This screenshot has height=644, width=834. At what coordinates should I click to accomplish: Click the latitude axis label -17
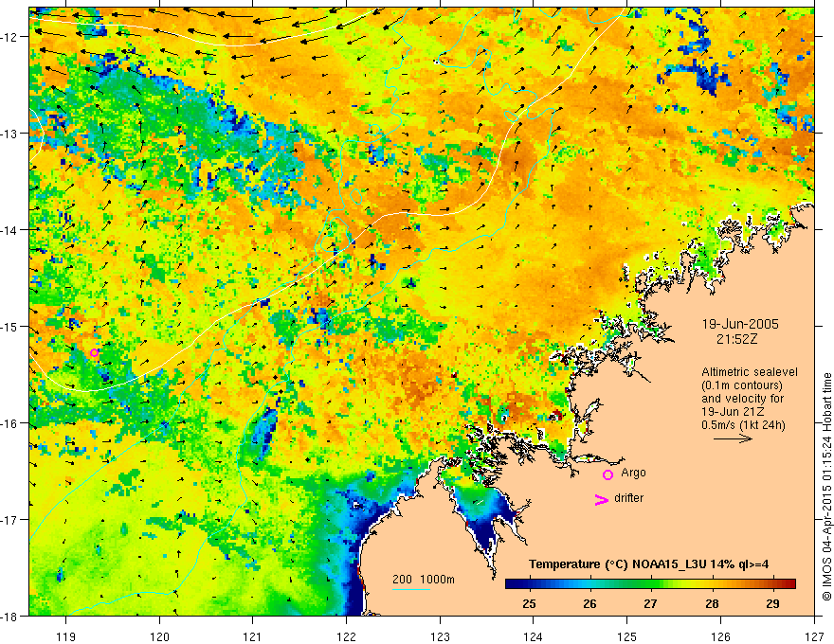coord(10,519)
